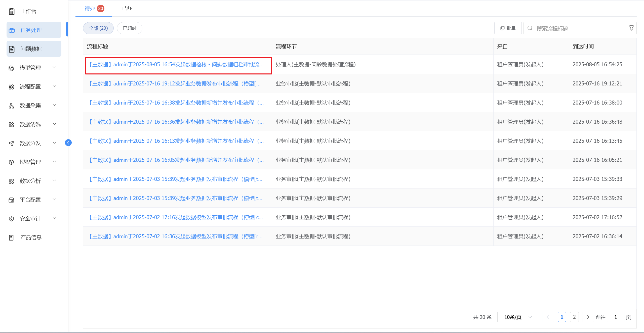Expand the 模型管理 menu chevron

pyautogui.click(x=54, y=67)
